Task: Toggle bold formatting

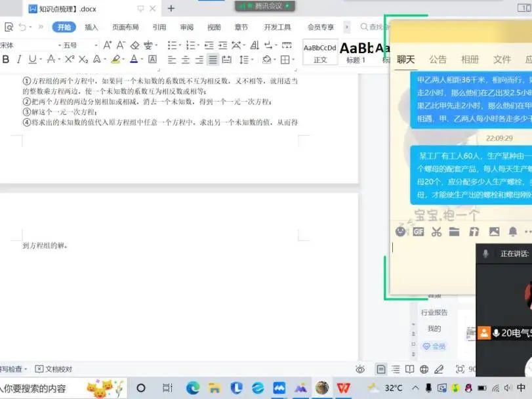Action: coord(6,60)
